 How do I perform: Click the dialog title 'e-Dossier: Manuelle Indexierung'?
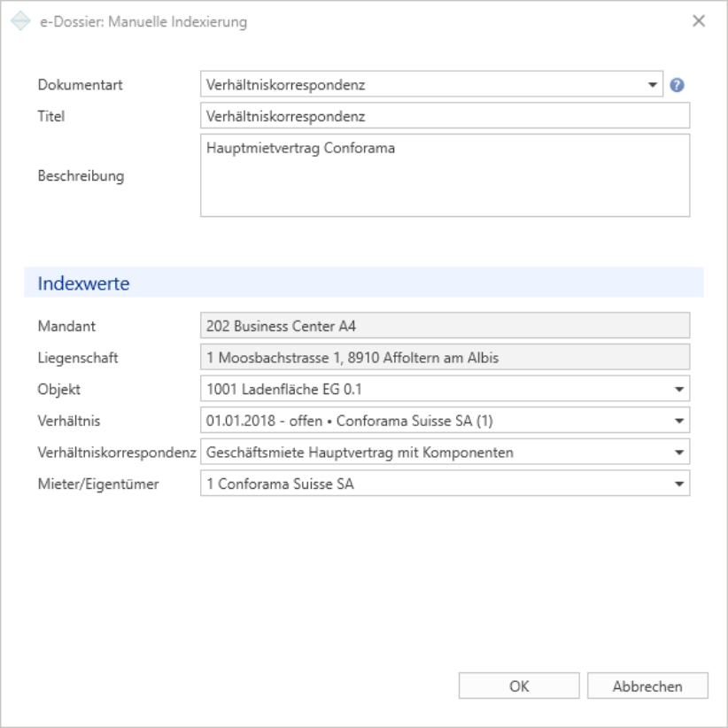(x=143, y=22)
